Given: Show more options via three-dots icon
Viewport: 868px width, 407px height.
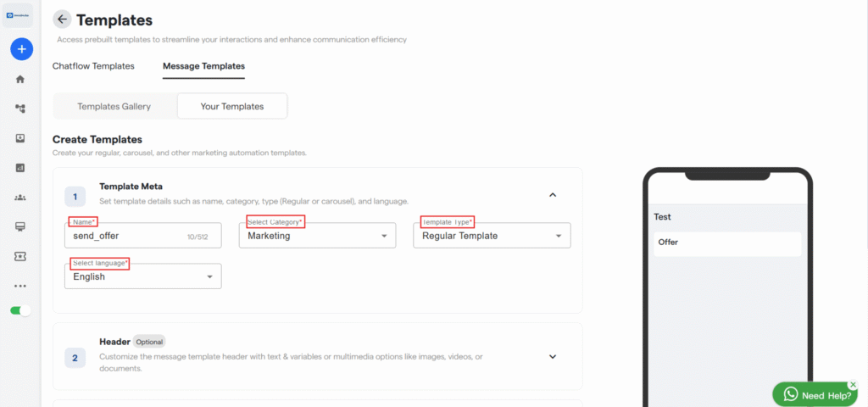Looking at the screenshot, I should (x=20, y=286).
